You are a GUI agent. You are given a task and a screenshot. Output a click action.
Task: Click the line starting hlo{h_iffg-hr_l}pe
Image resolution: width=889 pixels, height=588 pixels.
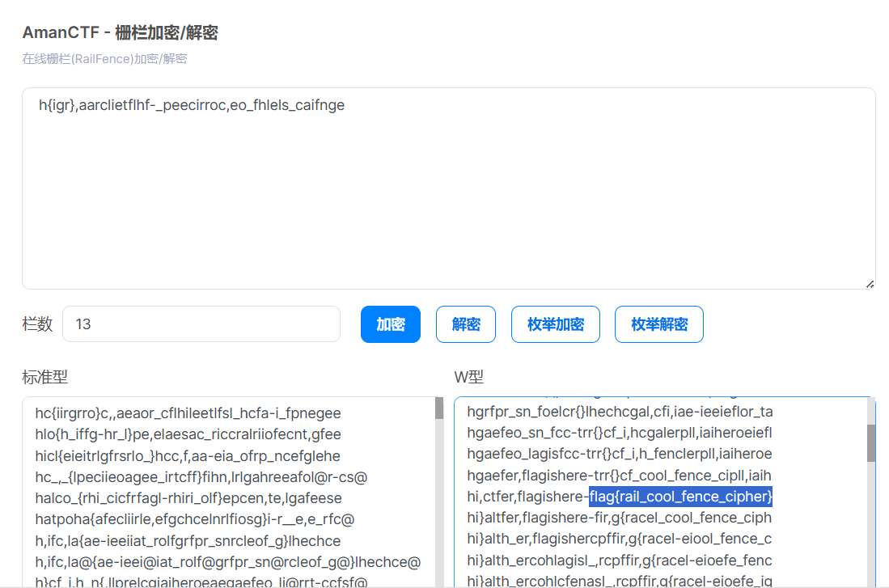tap(188, 434)
